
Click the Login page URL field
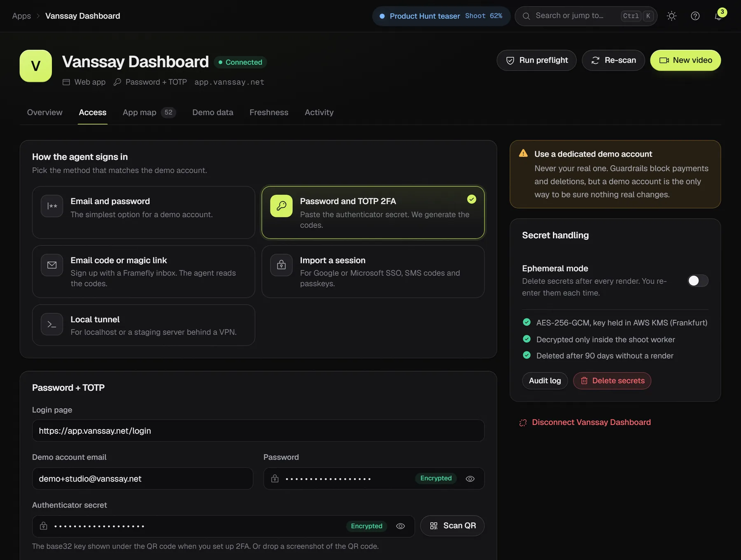(258, 431)
